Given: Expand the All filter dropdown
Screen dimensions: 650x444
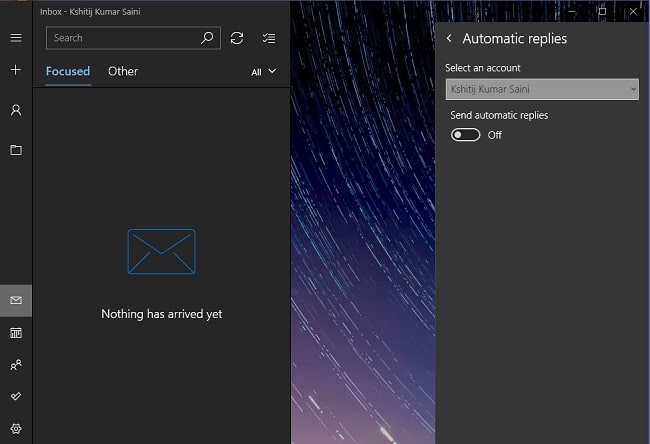Looking at the screenshot, I should coord(264,72).
